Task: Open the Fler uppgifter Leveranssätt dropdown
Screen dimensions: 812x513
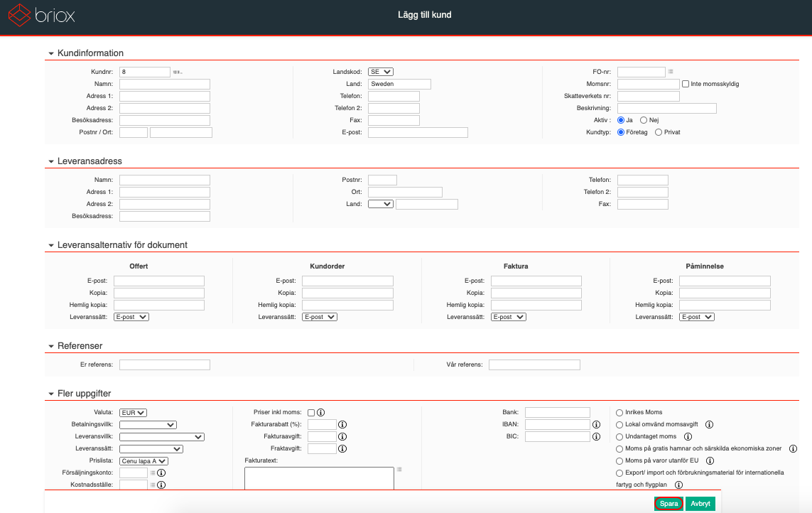Action: [151, 449]
